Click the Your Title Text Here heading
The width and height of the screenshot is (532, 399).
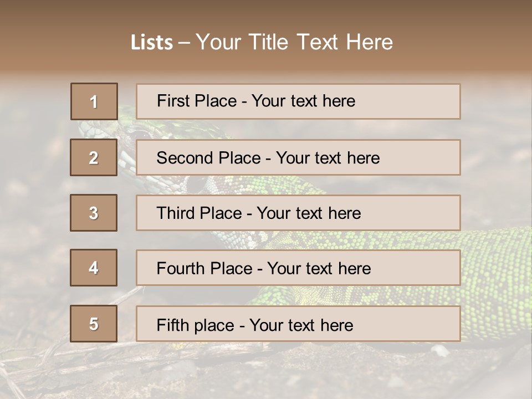(294, 42)
